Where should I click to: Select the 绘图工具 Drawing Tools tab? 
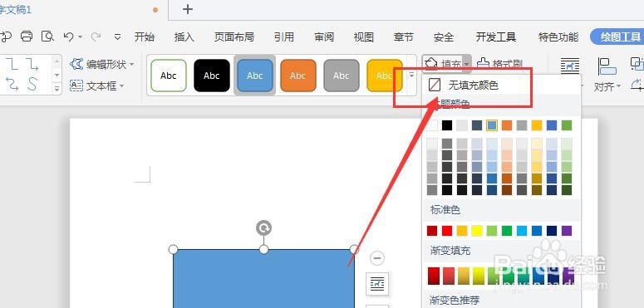pyautogui.click(x=617, y=37)
